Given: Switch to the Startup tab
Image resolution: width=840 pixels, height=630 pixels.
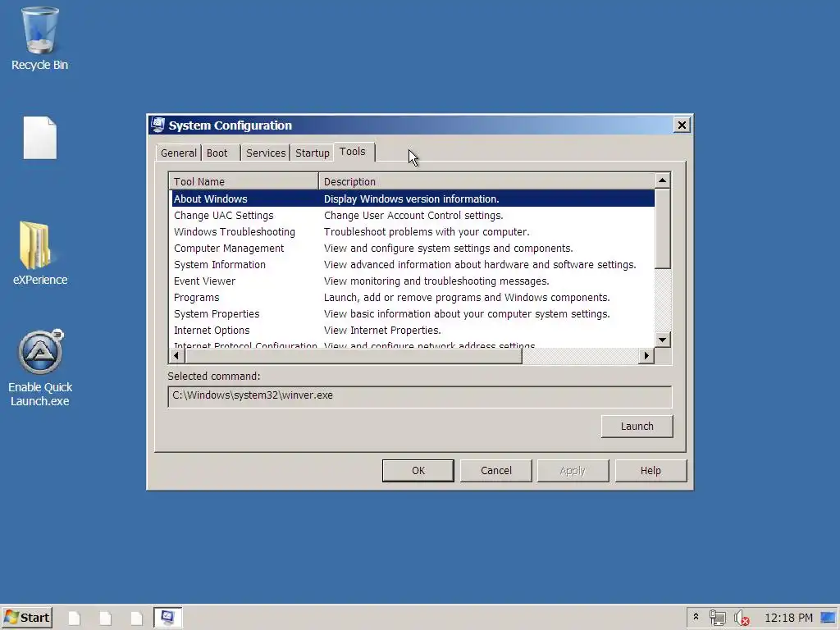Looking at the screenshot, I should click(313, 153).
